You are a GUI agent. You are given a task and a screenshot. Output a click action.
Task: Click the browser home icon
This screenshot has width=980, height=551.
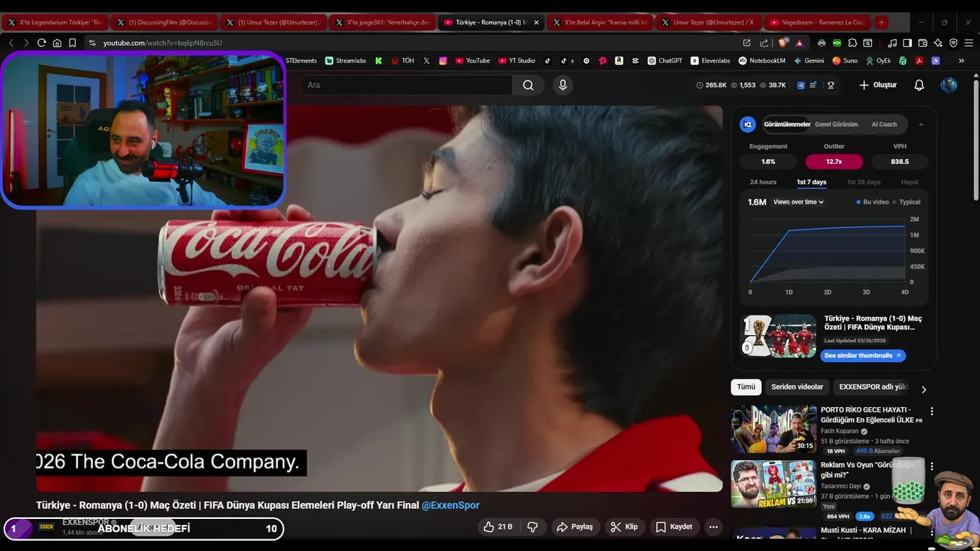pyautogui.click(x=57, y=43)
